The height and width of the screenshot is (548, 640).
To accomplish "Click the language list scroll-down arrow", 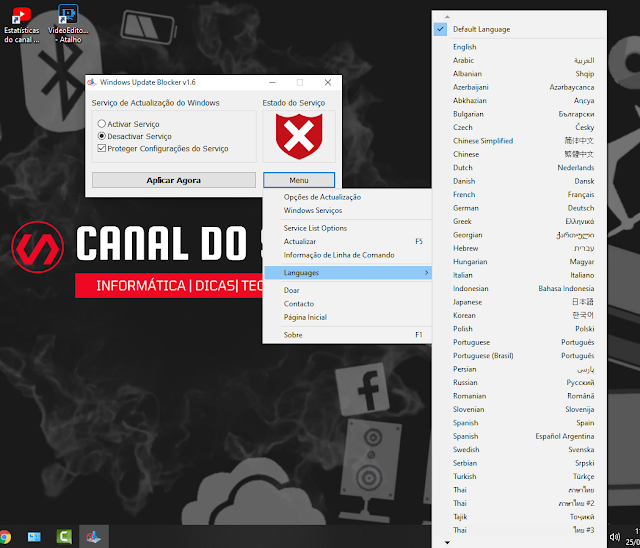I will 447,543.
